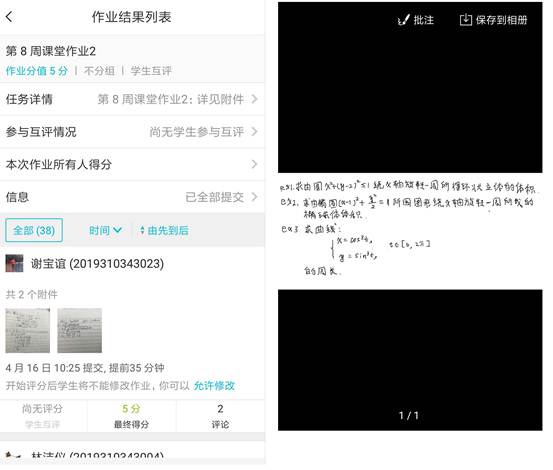Open the second homework attachment thumbnail

pos(80,331)
